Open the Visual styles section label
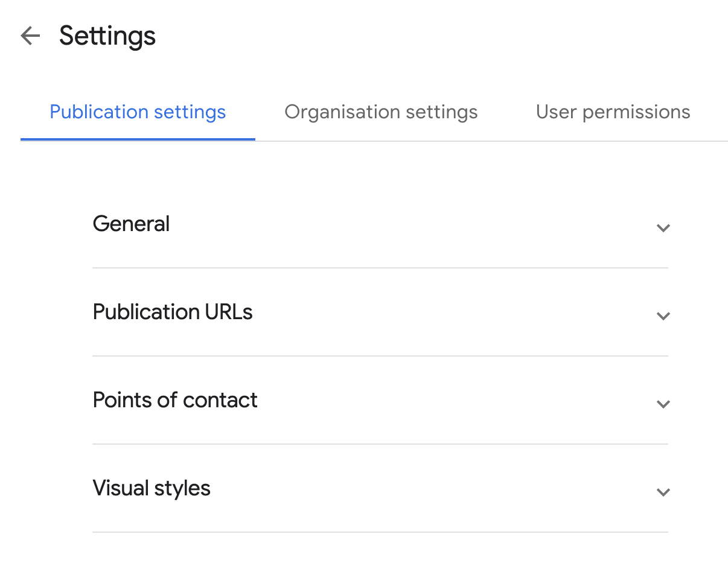The width and height of the screenshot is (728, 578). tap(152, 488)
